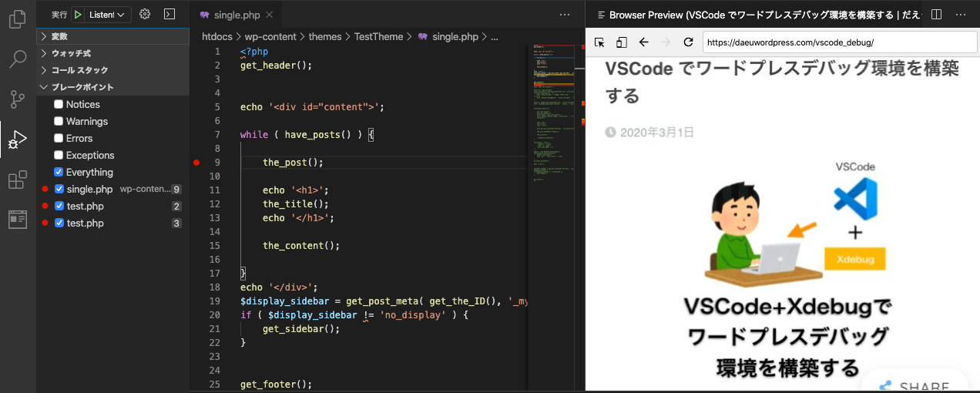Image resolution: width=980 pixels, height=393 pixels.
Task: Expand the ウォッチ式 section
Action: (112, 53)
